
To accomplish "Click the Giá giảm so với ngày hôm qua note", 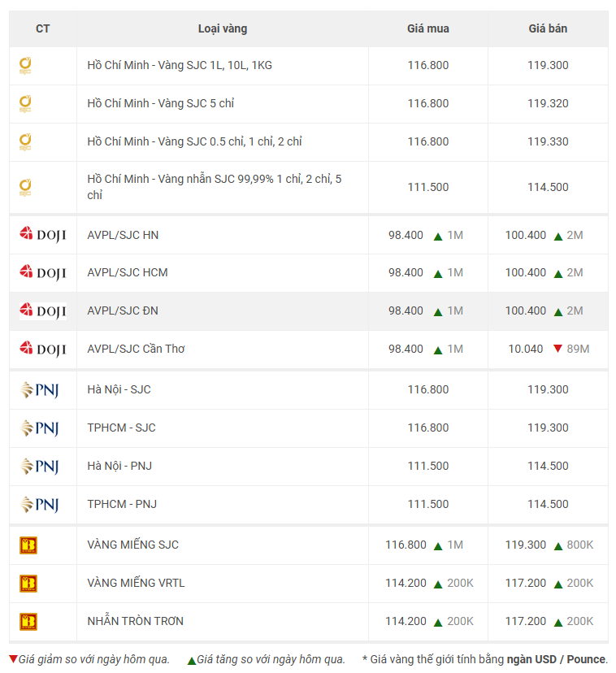I will pyautogui.click(x=94, y=660).
